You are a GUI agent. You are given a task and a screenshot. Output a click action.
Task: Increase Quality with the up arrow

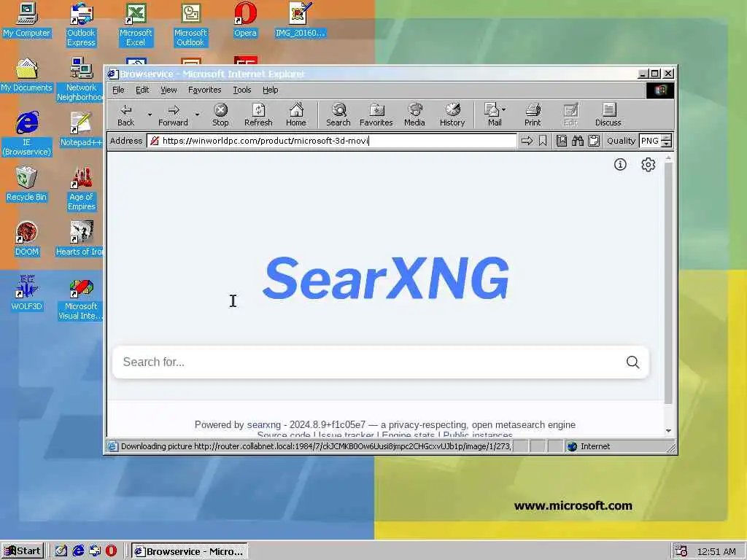(667, 137)
